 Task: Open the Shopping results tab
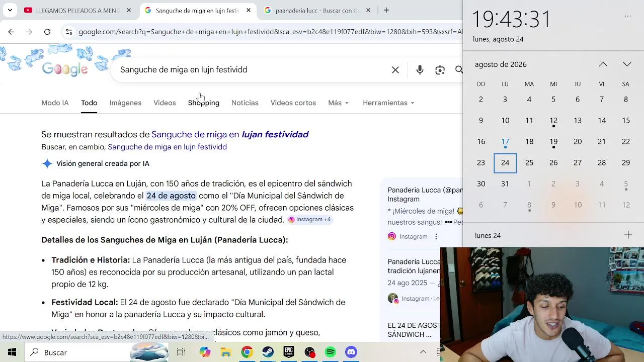click(204, 103)
